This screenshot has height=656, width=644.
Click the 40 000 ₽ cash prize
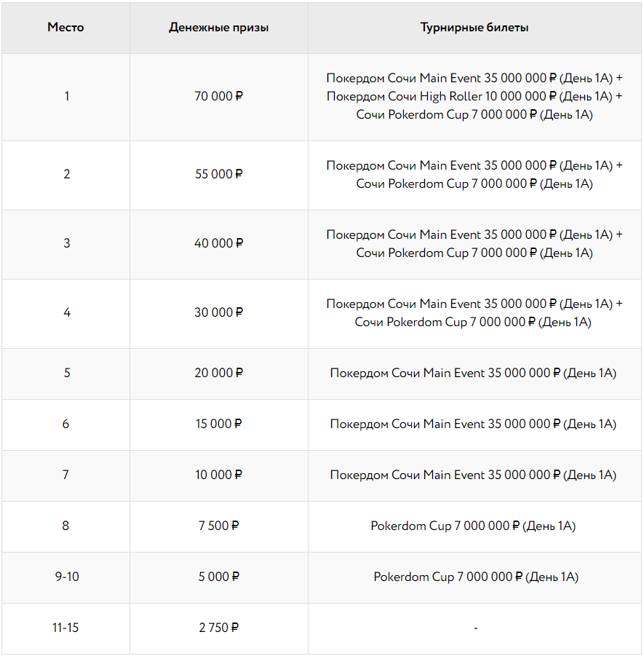(218, 243)
